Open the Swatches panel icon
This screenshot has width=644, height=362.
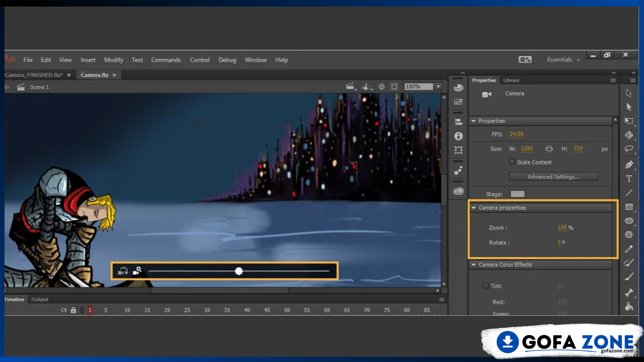459,102
